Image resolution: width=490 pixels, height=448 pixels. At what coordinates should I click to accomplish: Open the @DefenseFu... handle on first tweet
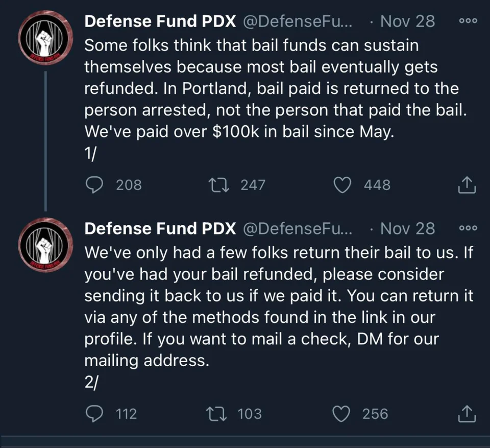(x=298, y=21)
